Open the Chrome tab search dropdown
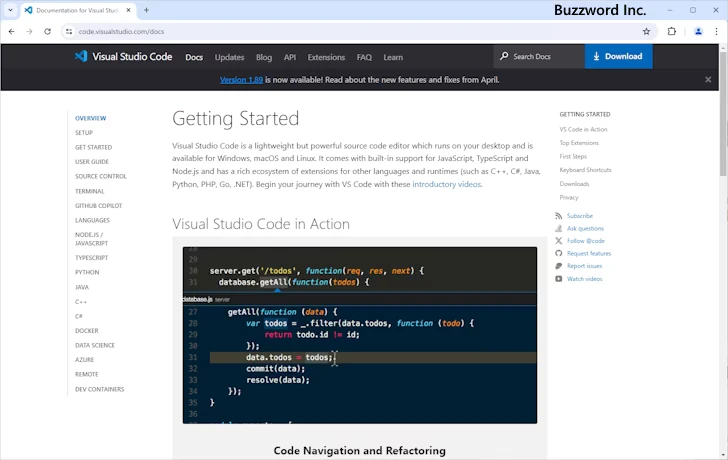 (x=11, y=10)
